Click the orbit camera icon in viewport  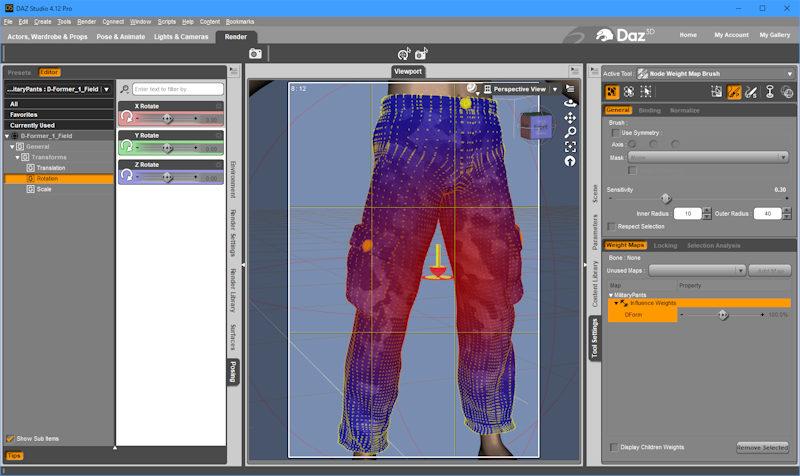pyautogui.click(x=570, y=104)
